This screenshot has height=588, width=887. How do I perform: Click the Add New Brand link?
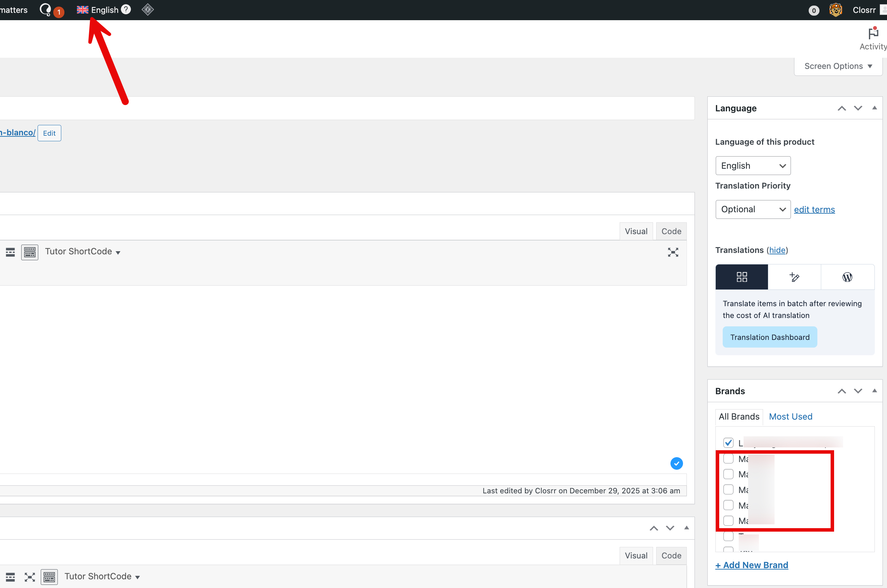pos(751,565)
